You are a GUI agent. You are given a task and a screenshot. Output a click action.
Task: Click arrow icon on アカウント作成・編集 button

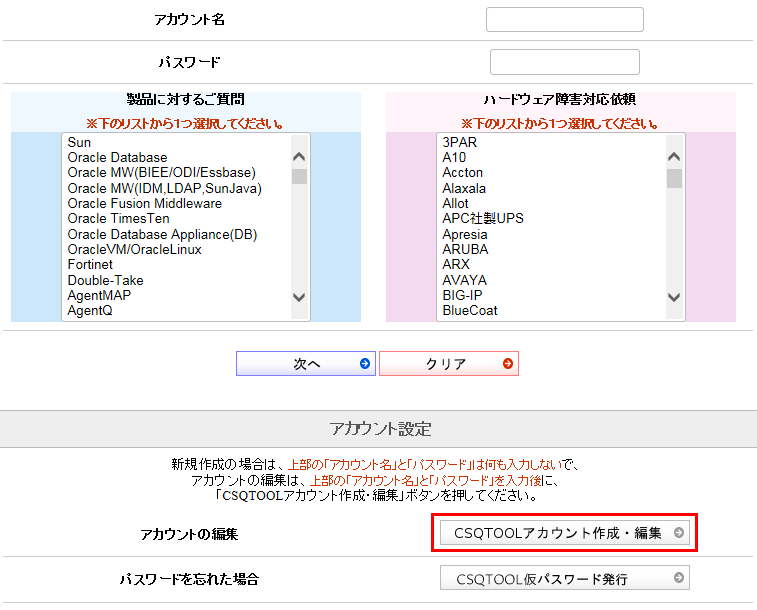679,532
